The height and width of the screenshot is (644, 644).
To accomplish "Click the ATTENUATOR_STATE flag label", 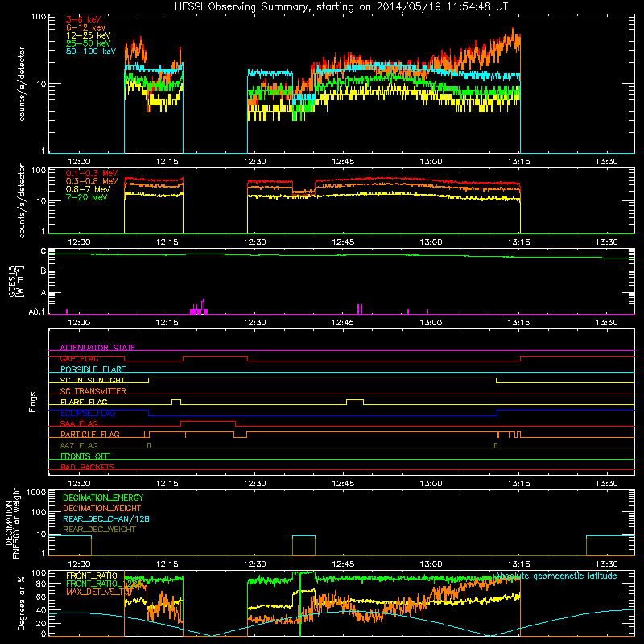I will pos(97,348).
